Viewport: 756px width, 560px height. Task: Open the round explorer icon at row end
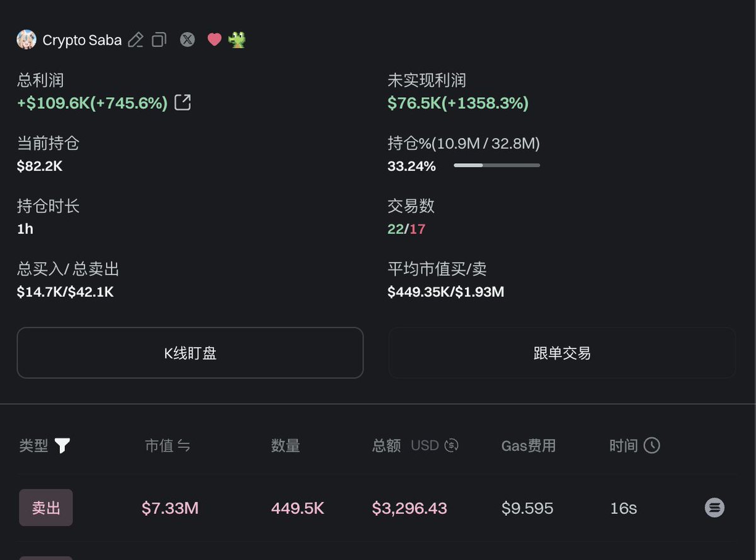pos(714,508)
